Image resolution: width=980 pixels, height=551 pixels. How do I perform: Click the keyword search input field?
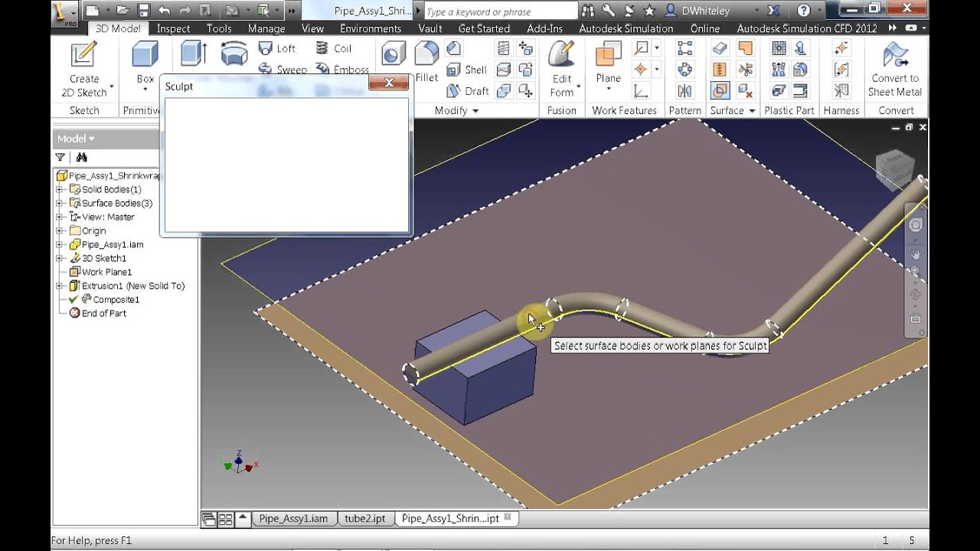pos(500,11)
